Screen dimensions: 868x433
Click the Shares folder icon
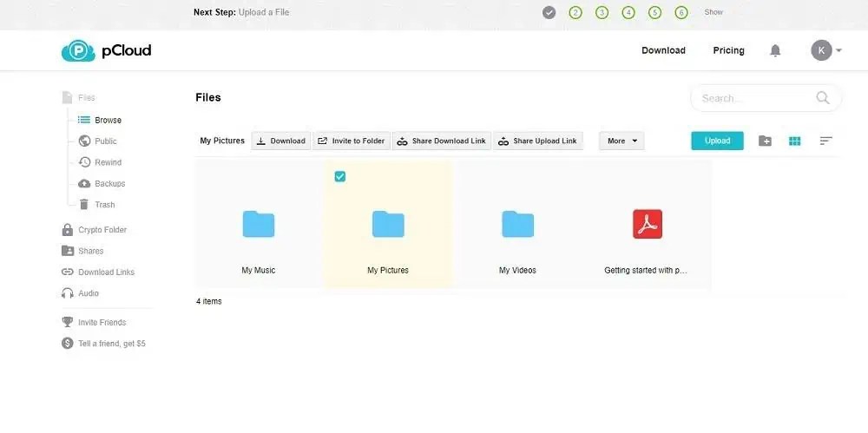click(x=68, y=251)
